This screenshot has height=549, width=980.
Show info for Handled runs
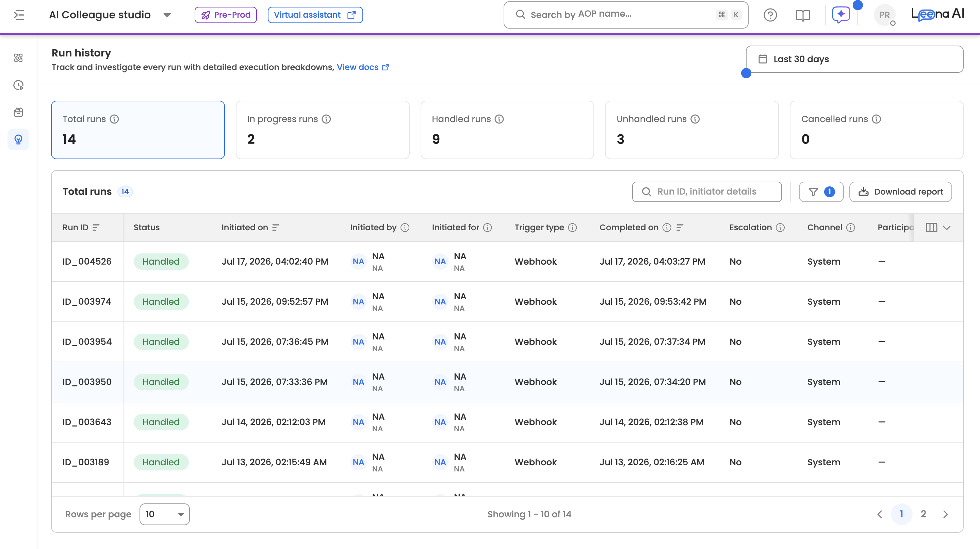click(x=500, y=119)
